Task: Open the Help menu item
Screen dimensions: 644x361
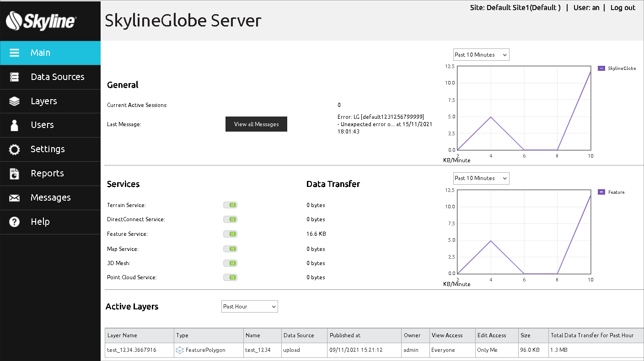Action: coord(50,222)
